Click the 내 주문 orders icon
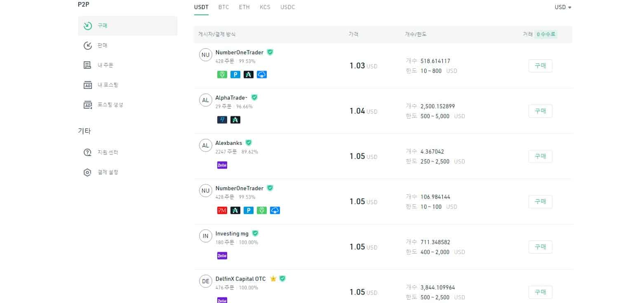The width and height of the screenshot is (644, 303). [87, 65]
